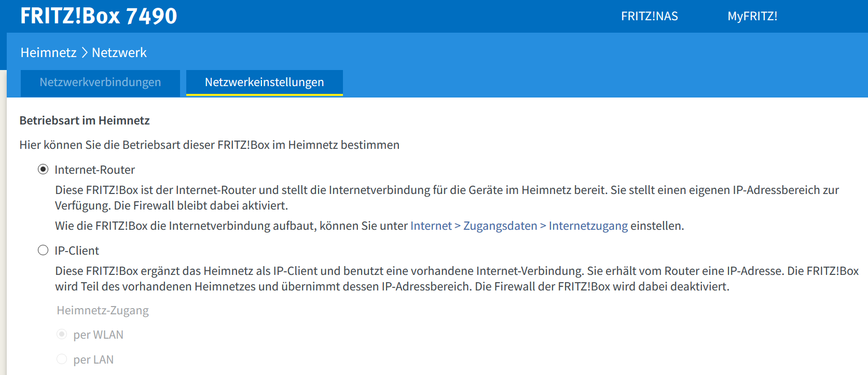Image resolution: width=868 pixels, height=375 pixels.
Task: Select the IP-Client radio button
Action: tap(43, 251)
